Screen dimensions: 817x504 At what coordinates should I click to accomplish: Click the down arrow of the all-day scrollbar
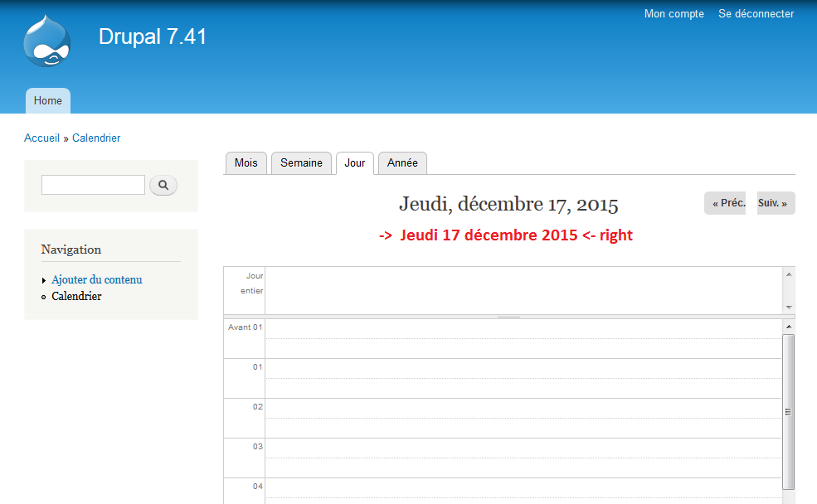[x=789, y=308]
